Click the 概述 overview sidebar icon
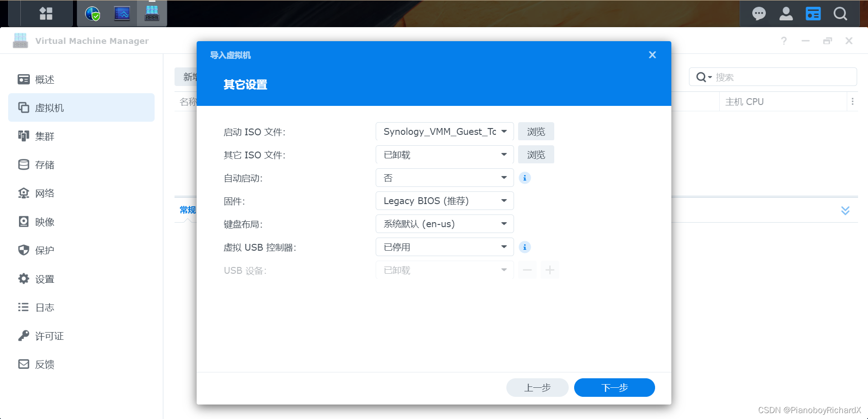The width and height of the screenshot is (868, 419). pyautogui.click(x=24, y=80)
